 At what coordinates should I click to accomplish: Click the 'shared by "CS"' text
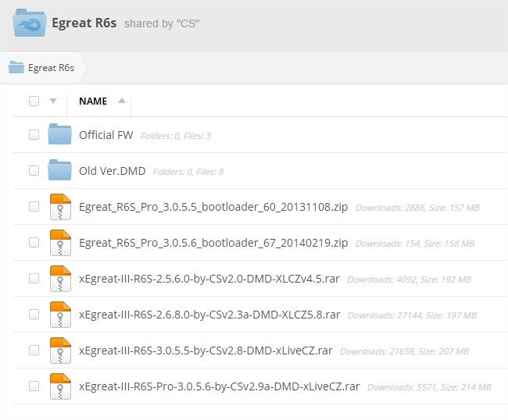pyautogui.click(x=162, y=23)
